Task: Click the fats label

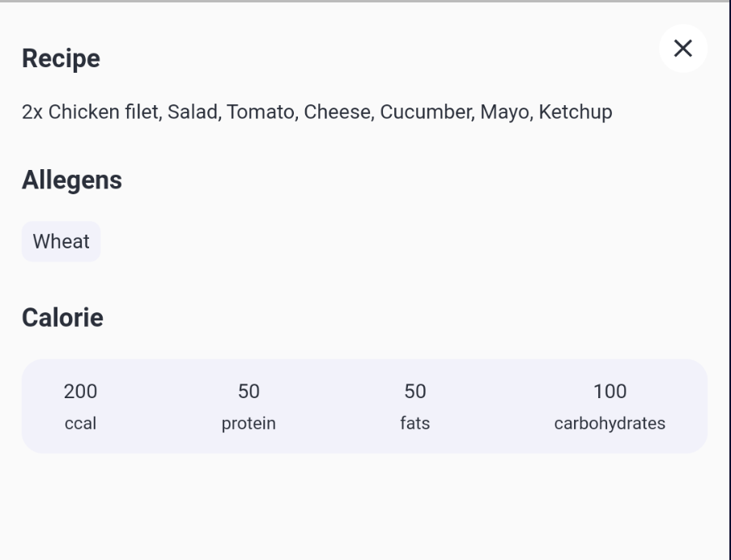Action: click(415, 423)
